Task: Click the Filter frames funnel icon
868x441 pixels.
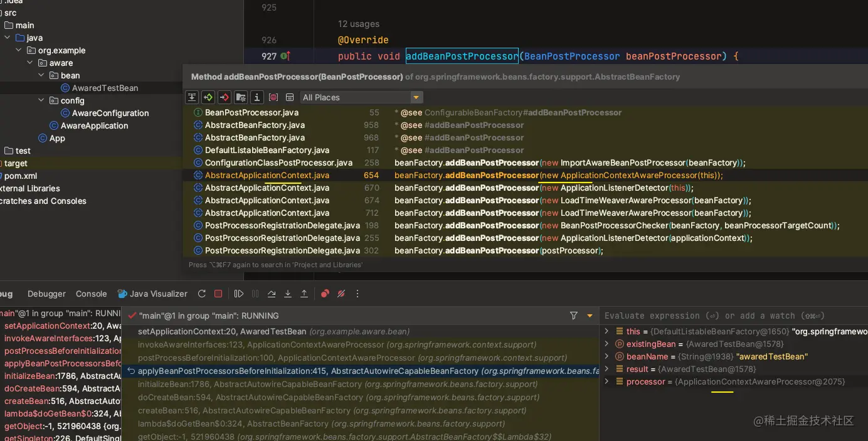Action: pyautogui.click(x=574, y=316)
